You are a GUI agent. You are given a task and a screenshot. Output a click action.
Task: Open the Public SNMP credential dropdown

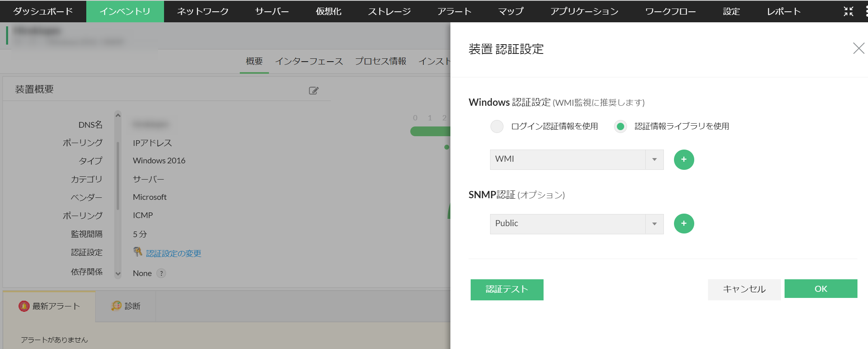(577, 224)
